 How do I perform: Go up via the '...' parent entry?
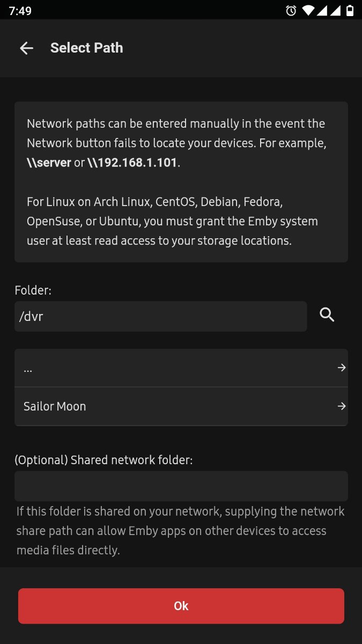[161, 368]
